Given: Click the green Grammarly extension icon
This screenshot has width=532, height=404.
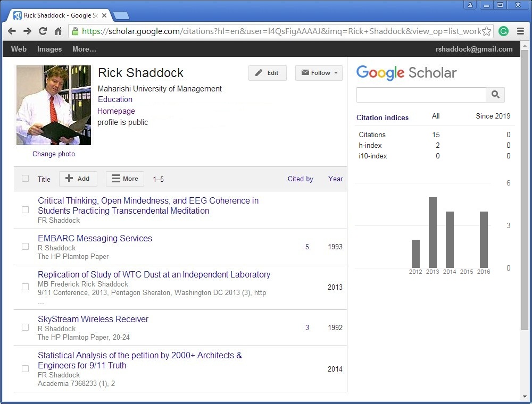Looking at the screenshot, I should coord(503,31).
